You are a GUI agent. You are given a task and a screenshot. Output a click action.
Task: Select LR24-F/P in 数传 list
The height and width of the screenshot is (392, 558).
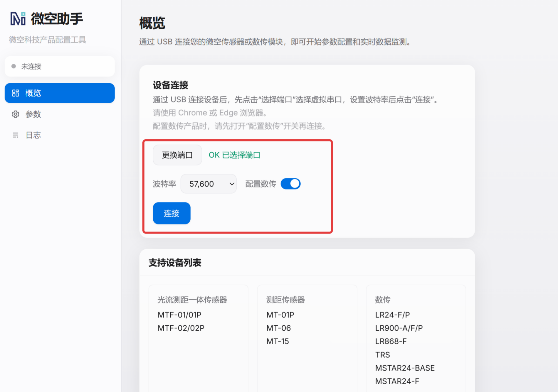click(392, 315)
